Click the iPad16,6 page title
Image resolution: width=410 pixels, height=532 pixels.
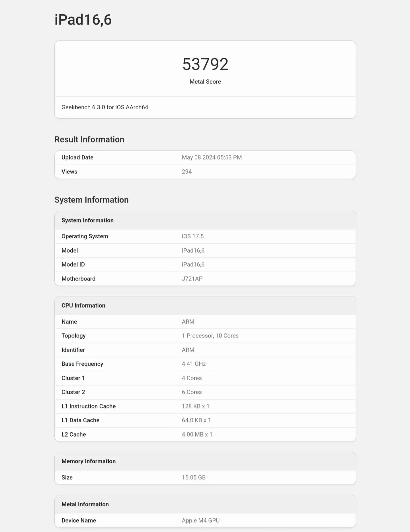[83, 20]
